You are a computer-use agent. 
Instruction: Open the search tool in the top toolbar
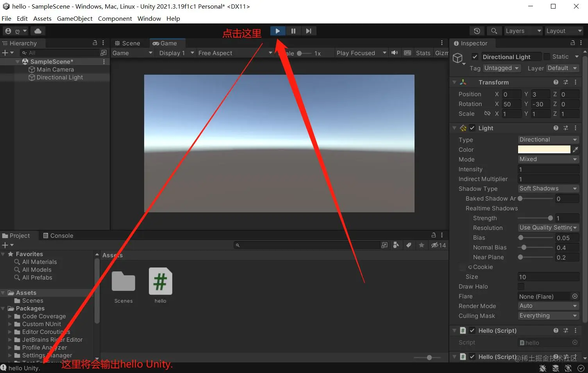coord(494,31)
